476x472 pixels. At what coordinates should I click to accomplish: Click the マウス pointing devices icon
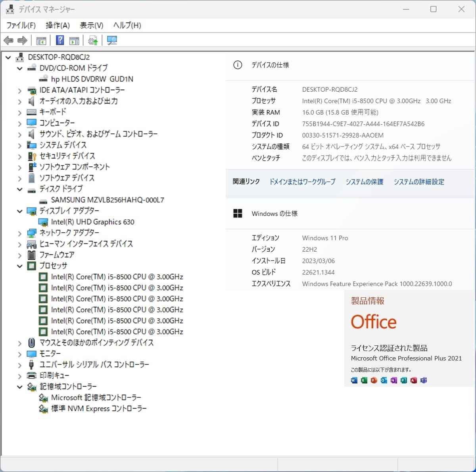click(32, 343)
